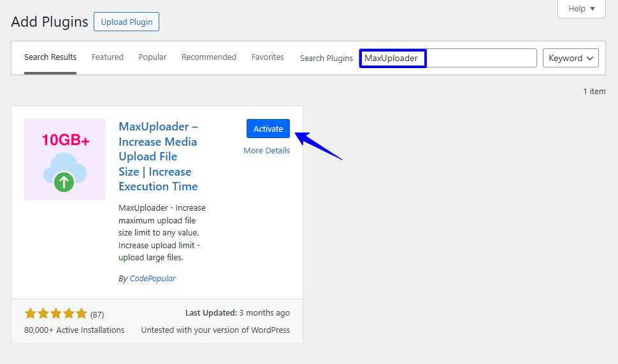The height and width of the screenshot is (364, 618).
Task: Open the Recommended plugins tab
Action: coord(209,57)
